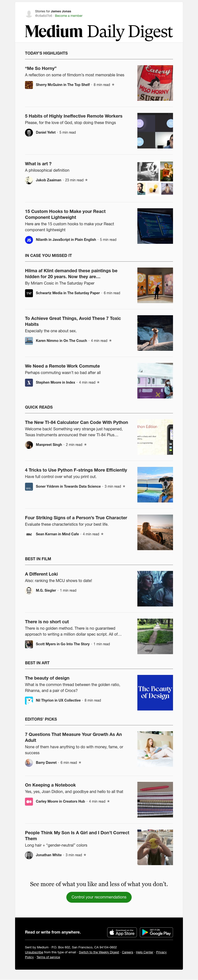Click Manpreet Singh's author avatar
Image resolution: width=198 pixels, height=980 pixels.
pyautogui.click(x=29, y=445)
